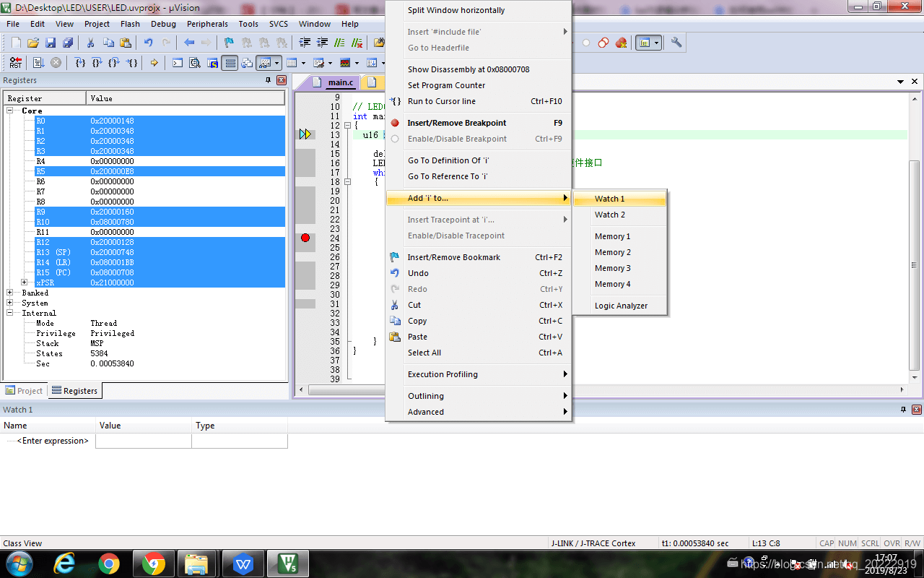Open the Disassembly Window magnifier icon
Viewport: 924px width, 578px height.
[195, 63]
